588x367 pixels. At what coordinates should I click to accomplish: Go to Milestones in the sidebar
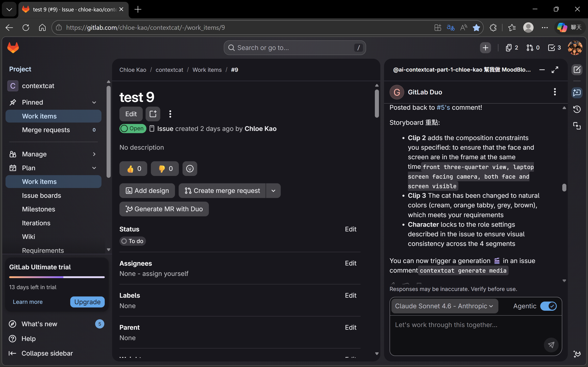[39, 209]
